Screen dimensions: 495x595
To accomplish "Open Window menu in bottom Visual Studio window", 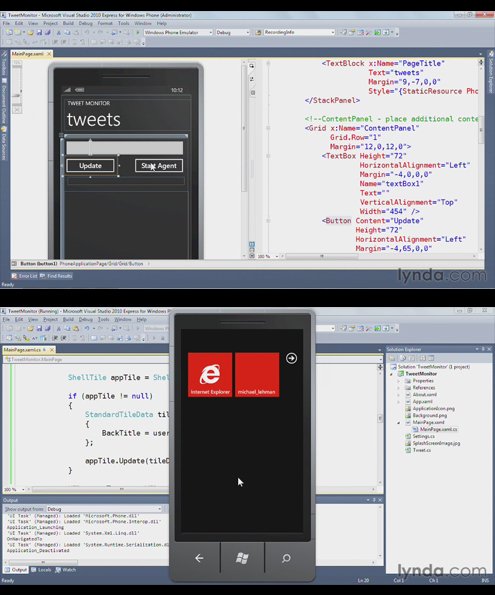I will point(123,320).
